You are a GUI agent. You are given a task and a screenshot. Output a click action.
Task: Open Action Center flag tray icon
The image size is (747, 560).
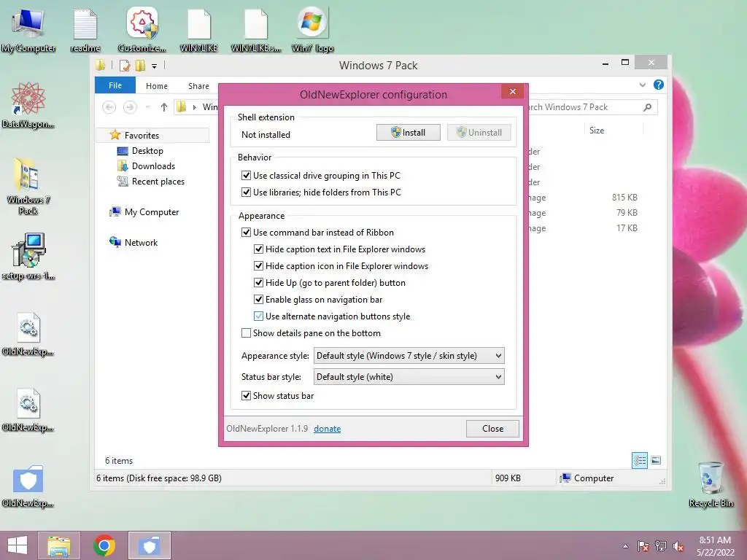click(x=643, y=546)
